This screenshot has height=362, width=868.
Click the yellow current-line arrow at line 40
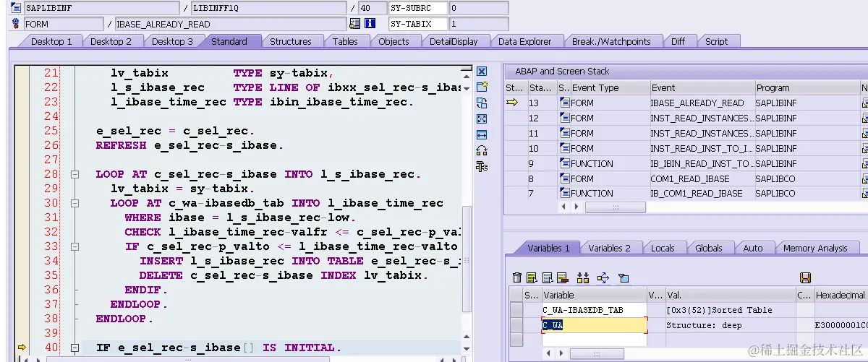(21, 348)
